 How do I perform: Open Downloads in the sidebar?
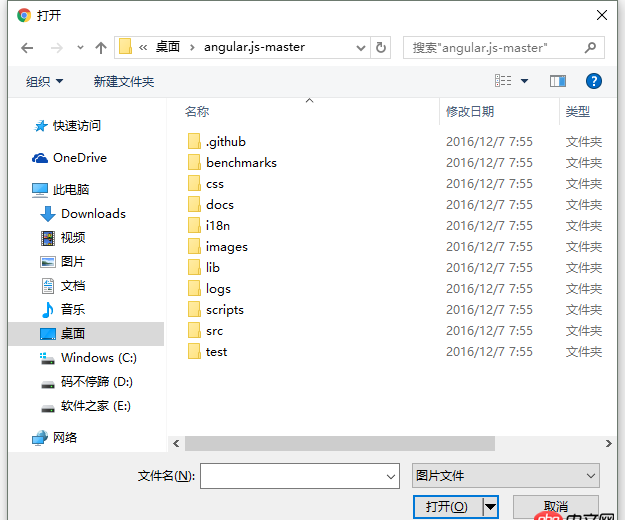coord(83,214)
